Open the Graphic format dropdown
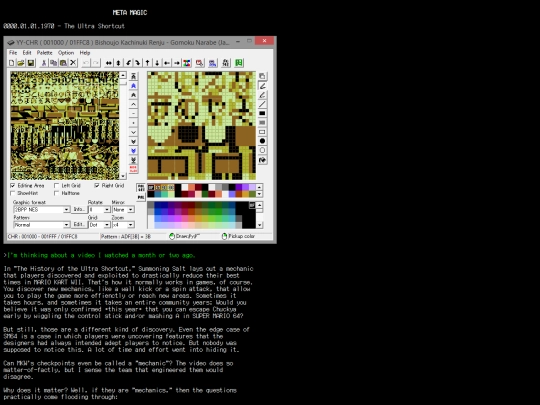The image size is (540, 405). pyautogui.click(x=41, y=210)
